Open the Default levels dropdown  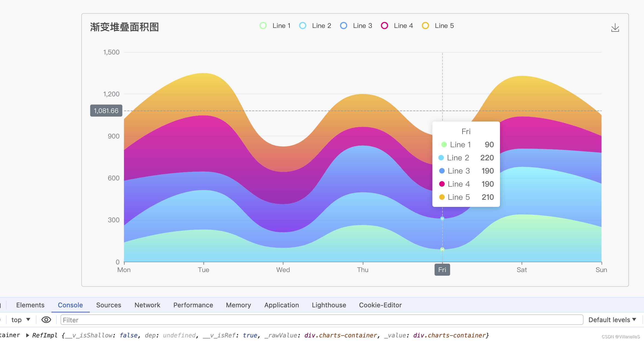(612, 320)
